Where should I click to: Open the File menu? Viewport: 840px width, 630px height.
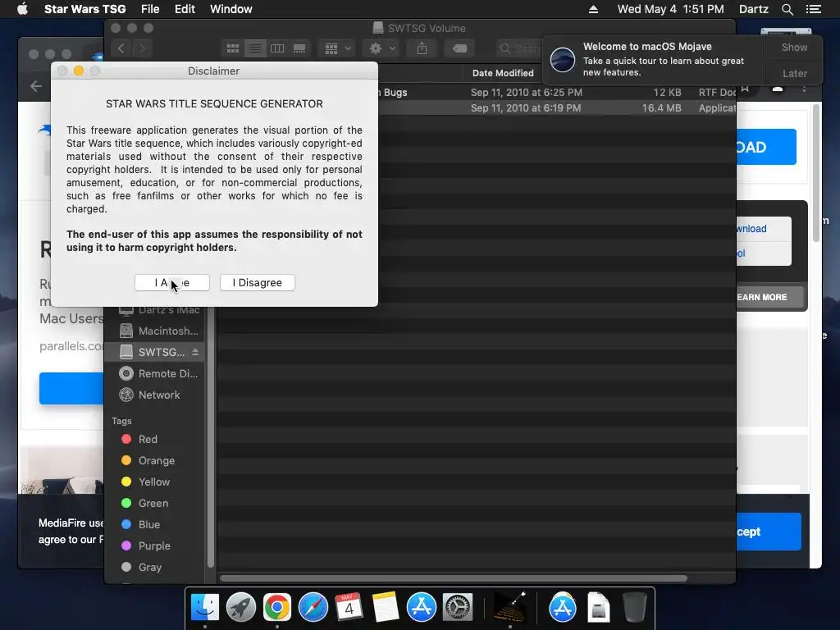click(x=150, y=9)
